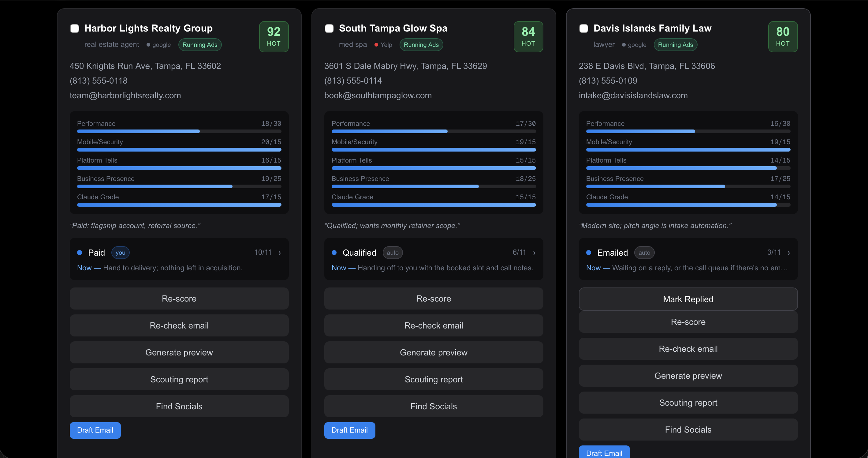Find Socials for Harbor Lights
868x458 pixels.
(x=179, y=406)
